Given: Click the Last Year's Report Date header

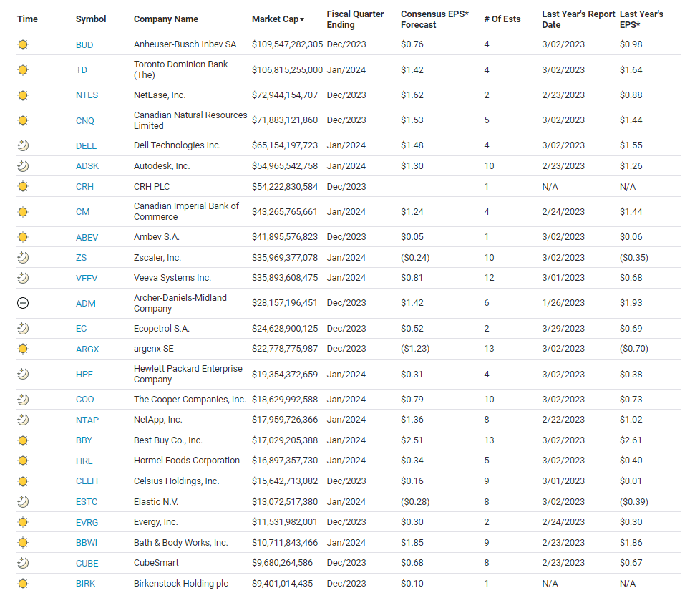Looking at the screenshot, I should 578,19.
